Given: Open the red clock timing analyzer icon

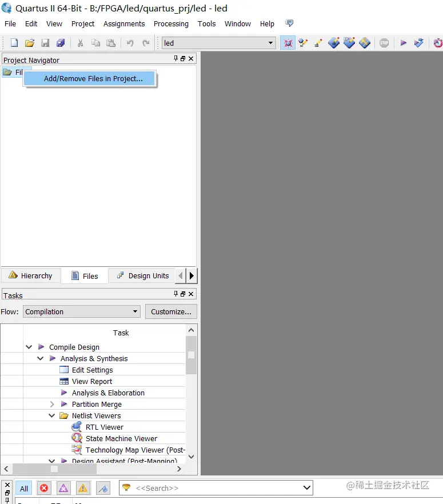Looking at the screenshot, I should [438, 43].
